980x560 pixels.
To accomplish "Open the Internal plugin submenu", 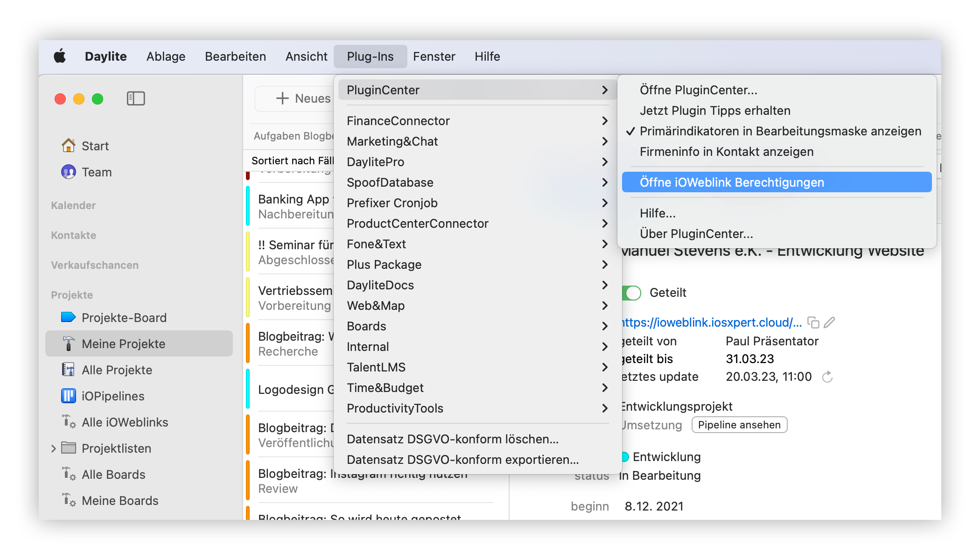I will point(478,347).
